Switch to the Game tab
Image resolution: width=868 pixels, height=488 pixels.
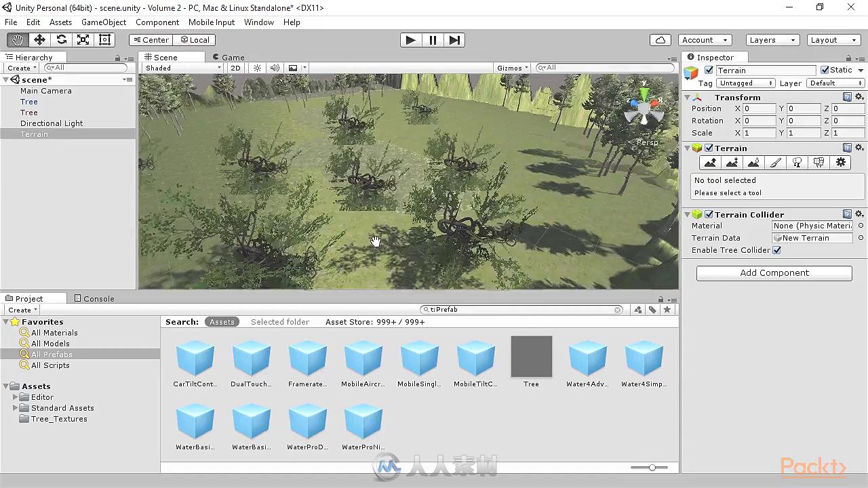click(228, 58)
